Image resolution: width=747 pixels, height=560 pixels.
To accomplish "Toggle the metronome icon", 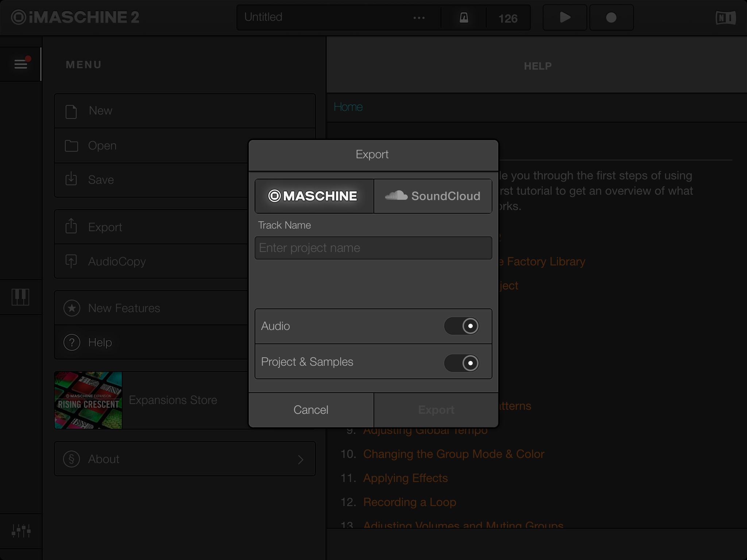I will (x=464, y=17).
